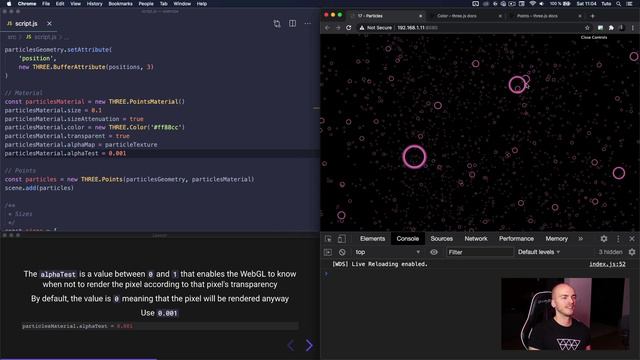The image size is (640, 360).
Task: Open the Bookmarks menu
Action: [120, 4]
